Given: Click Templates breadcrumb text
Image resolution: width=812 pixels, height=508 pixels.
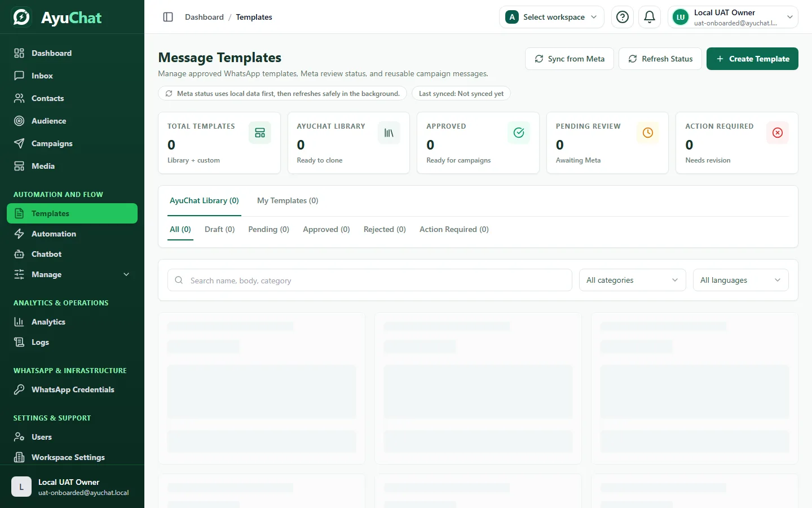Looking at the screenshot, I should (x=254, y=17).
